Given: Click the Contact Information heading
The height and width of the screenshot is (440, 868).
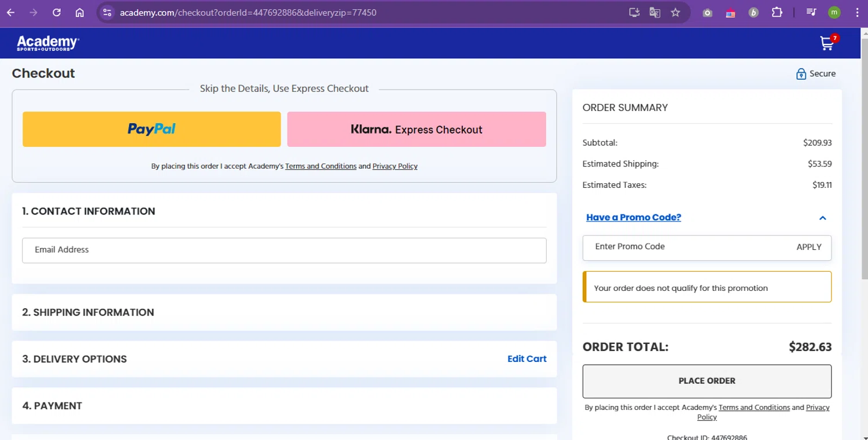Looking at the screenshot, I should pos(89,211).
